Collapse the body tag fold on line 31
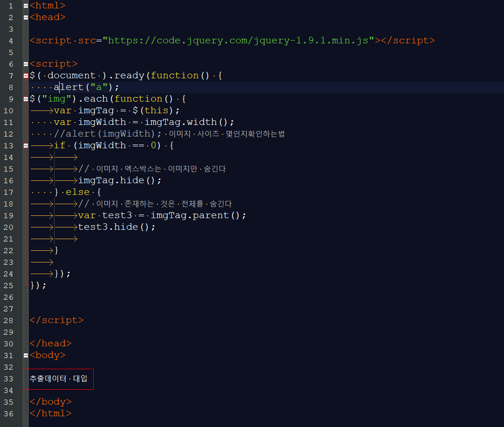Screen dimensions: 504x427 click(x=26, y=356)
